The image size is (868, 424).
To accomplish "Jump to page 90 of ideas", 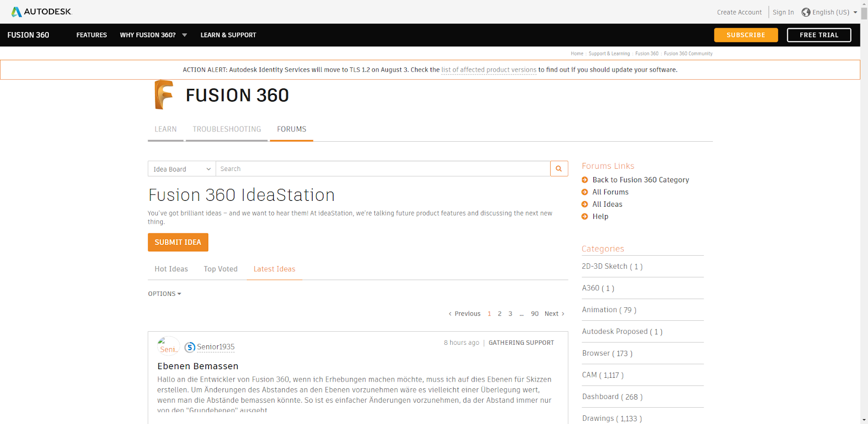I will coord(535,314).
